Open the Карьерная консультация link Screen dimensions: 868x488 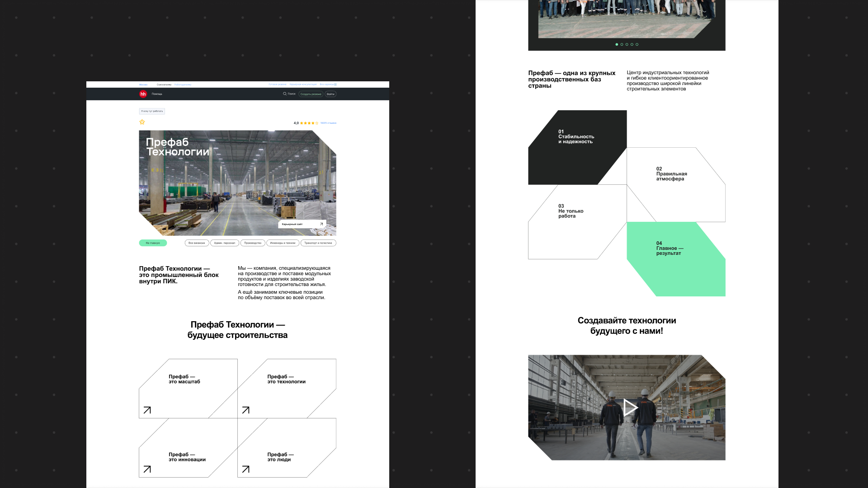coord(303,84)
